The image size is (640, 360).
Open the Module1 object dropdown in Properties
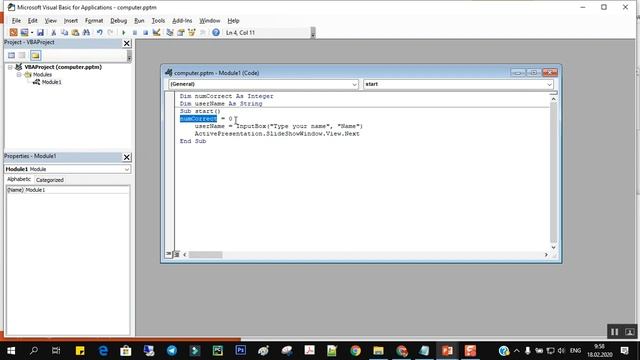tap(127, 169)
